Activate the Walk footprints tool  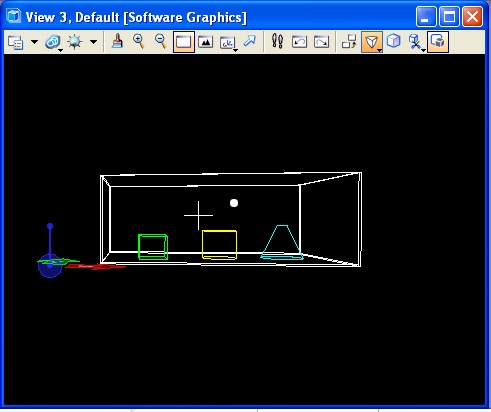[277, 41]
